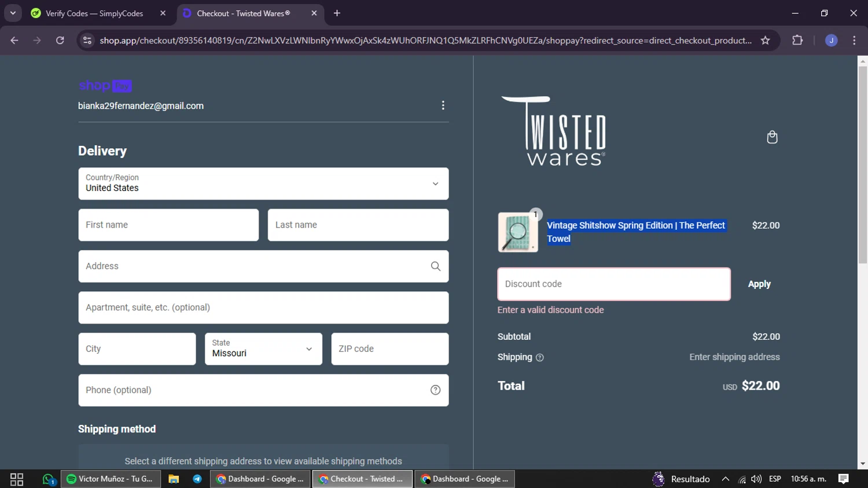Click the Shop Pay logo

click(x=105, y=86)
